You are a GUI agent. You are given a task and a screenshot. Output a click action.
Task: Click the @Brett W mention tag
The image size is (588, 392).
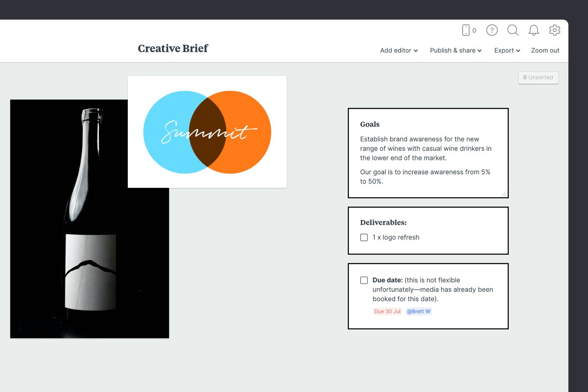(418, 311)
